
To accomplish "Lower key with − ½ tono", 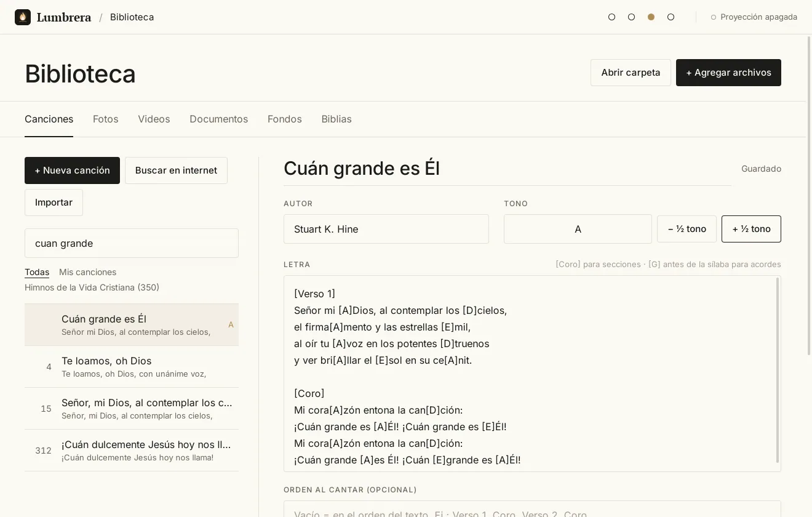I will coord(687,229).
